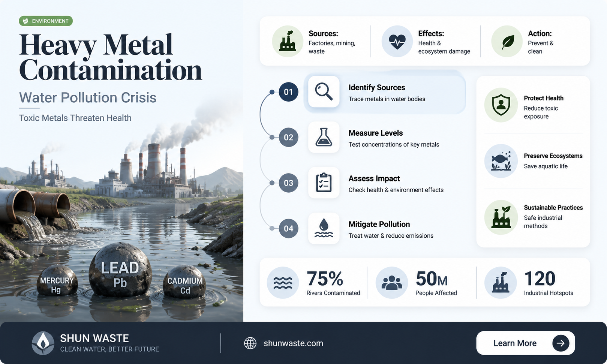The image size is (607, 364).
Task: Click the 75% statistic value
Action: (x=325, y=279)
